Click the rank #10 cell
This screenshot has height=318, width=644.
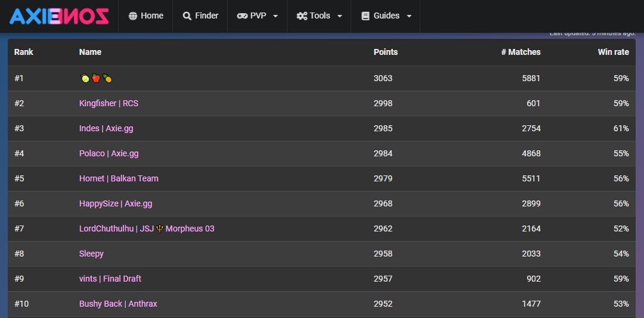(21, 304)
